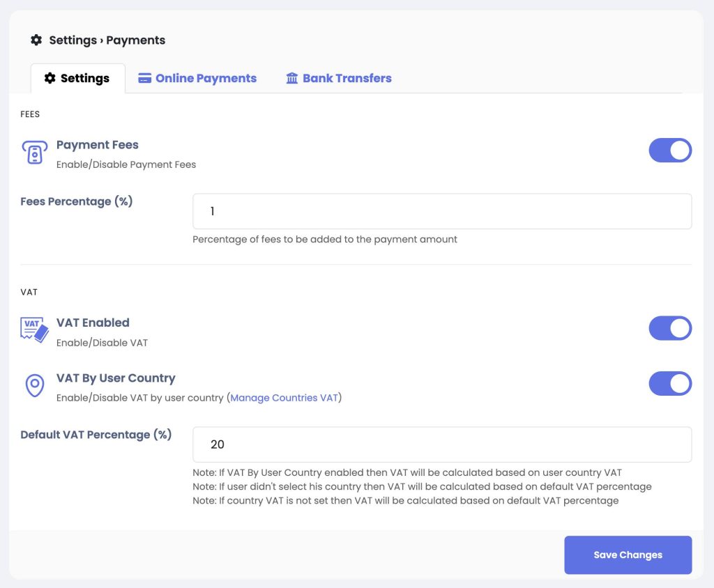Click the Payments breadcrumb text

(136, 40)
